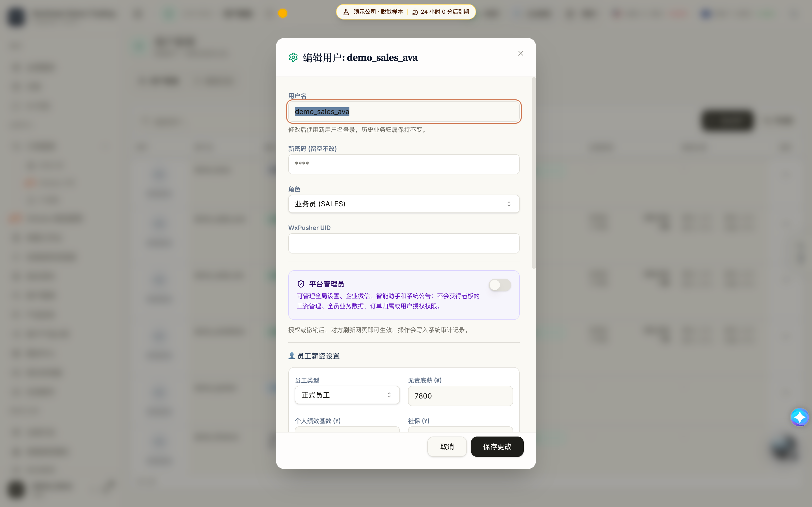The width and height of the screenshot is (812, 507).
Task: Click the person icon next to 员工薪资设置
Action: coord(292,356)
